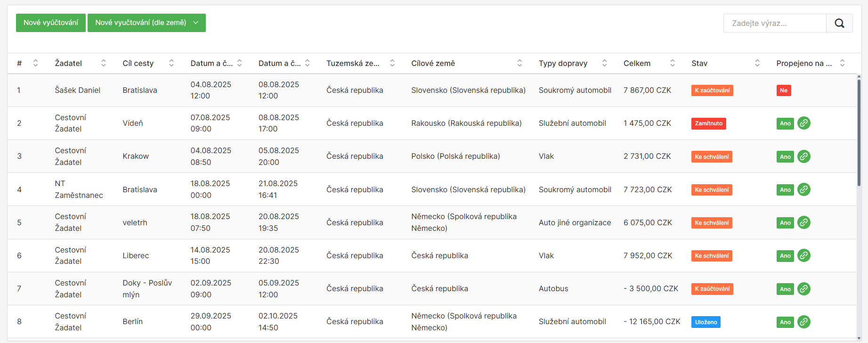Click the Nové vyúčtování button

[x=51, y=23]
